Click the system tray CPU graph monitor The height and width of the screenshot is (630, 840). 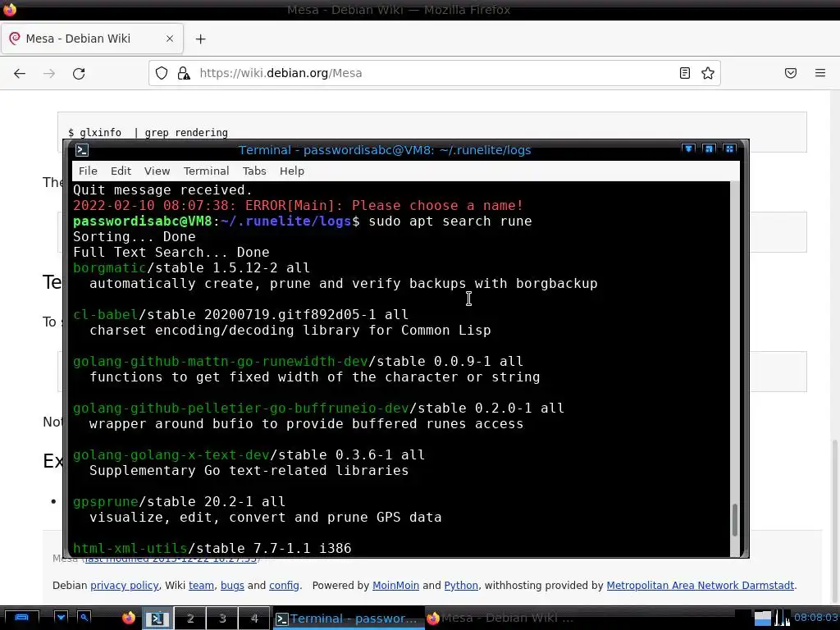pyautogui.click(x=782, y=618)
